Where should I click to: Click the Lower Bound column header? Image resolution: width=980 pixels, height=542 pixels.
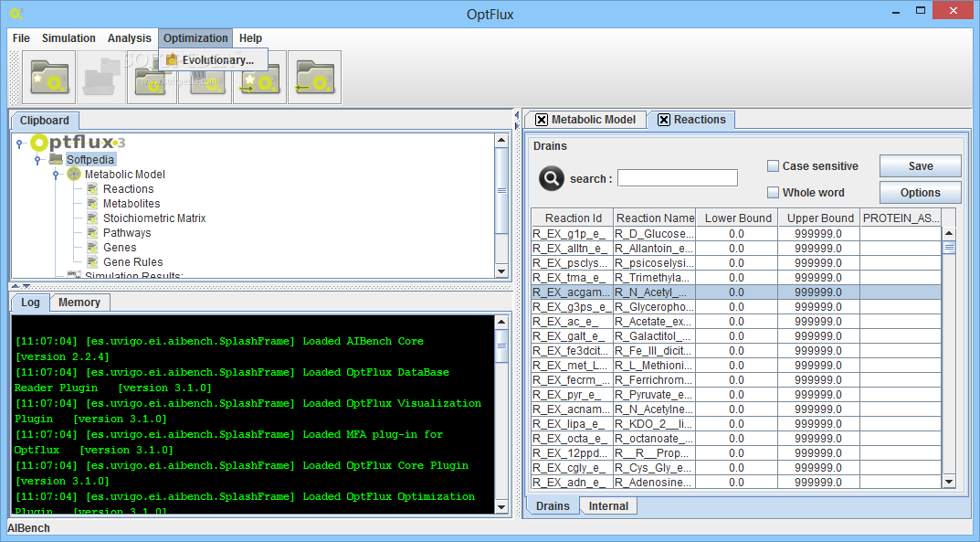click(737, 218)
